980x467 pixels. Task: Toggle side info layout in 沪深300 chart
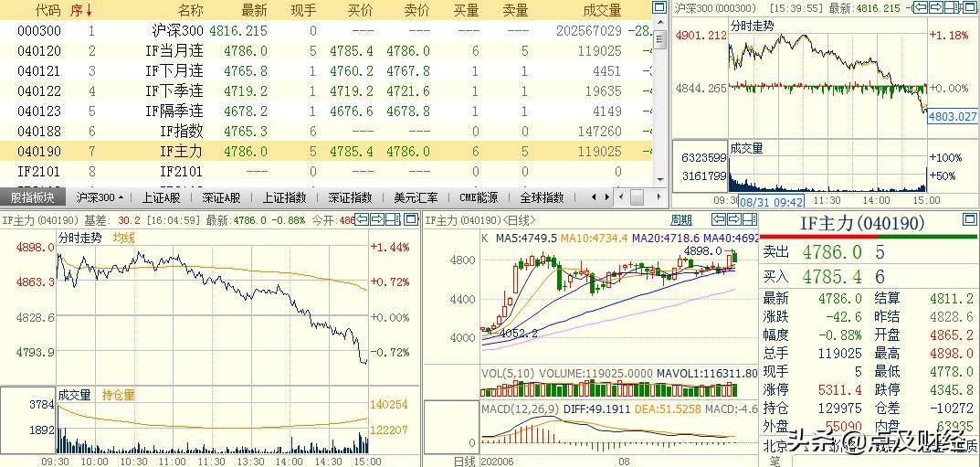click(951, 7)
